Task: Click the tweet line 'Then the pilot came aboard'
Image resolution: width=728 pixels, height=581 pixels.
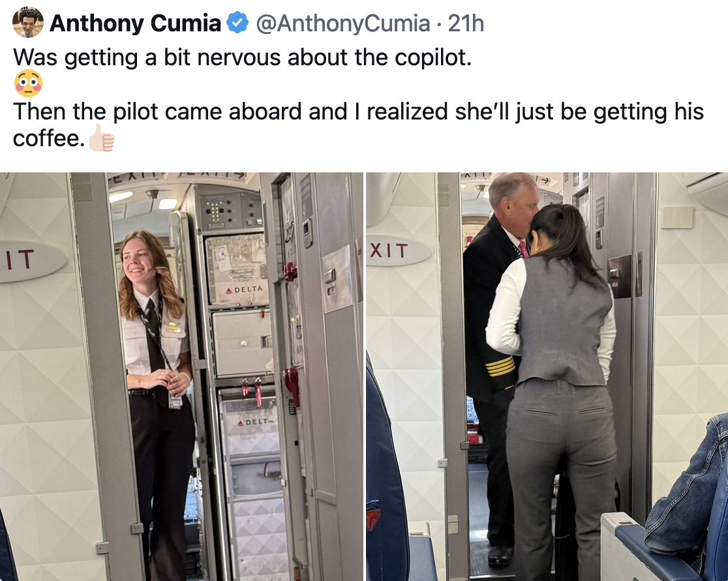Action: (x=358, y=112)
